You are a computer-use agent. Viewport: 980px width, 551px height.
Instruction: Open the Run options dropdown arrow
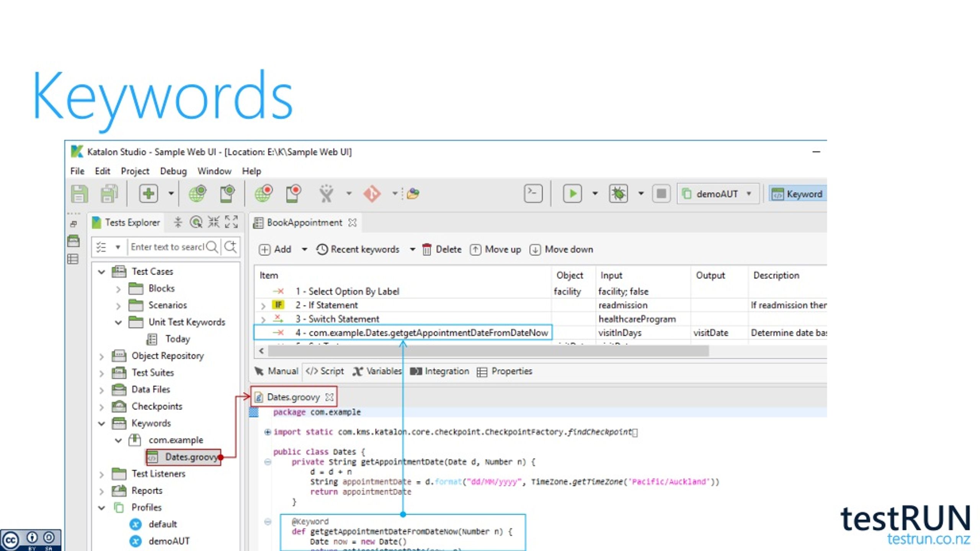point(595,194)
